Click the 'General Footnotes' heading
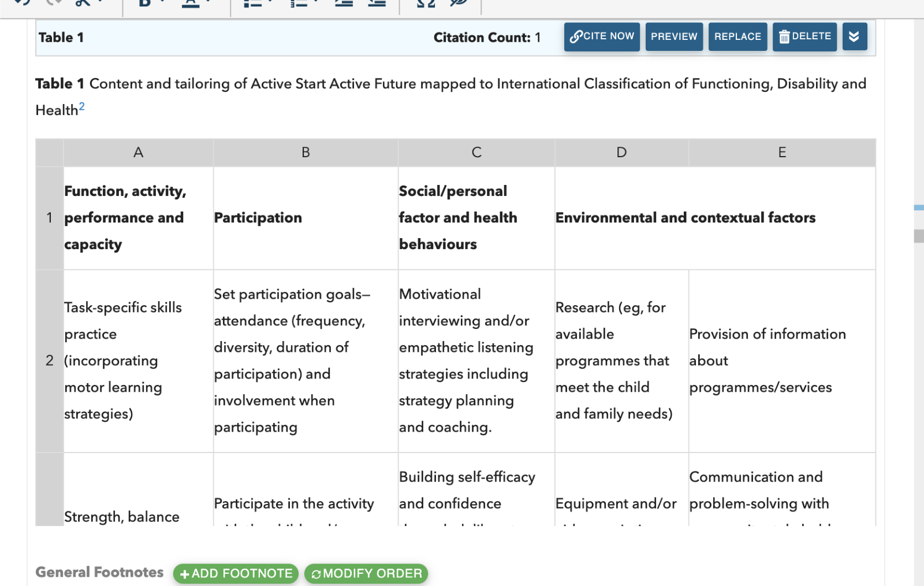Viewport: 924px width, 586px height. [99, 572]
